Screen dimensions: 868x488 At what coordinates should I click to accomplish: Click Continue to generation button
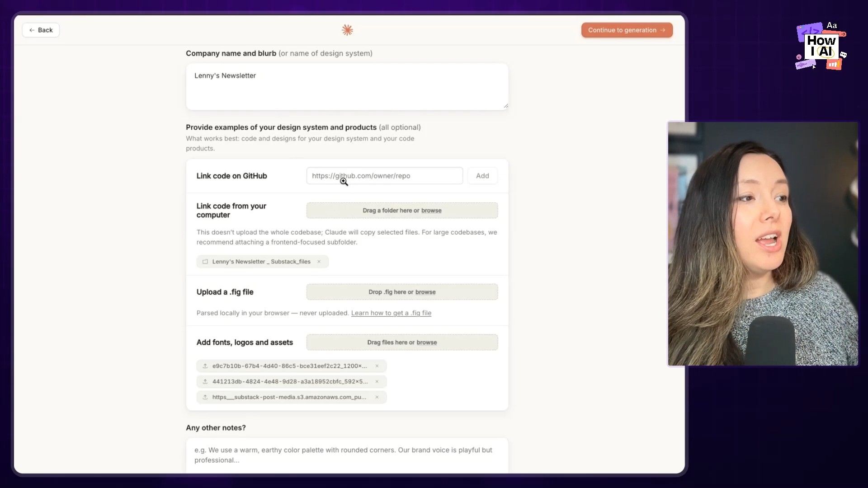(627, 30)
